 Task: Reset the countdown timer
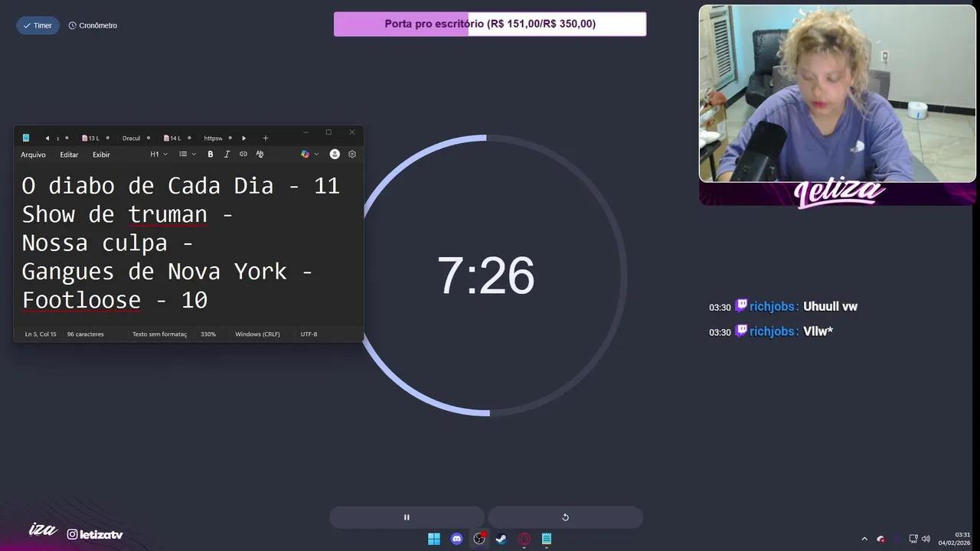(565, 517)
